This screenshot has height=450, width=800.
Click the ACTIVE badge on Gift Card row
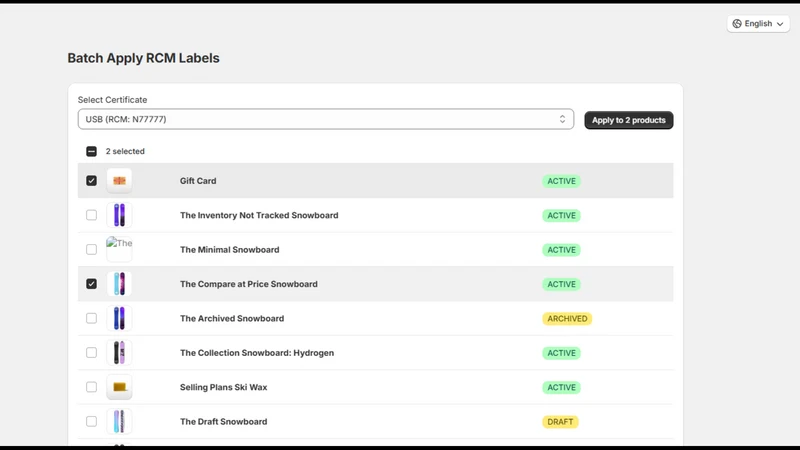(561, 181)
